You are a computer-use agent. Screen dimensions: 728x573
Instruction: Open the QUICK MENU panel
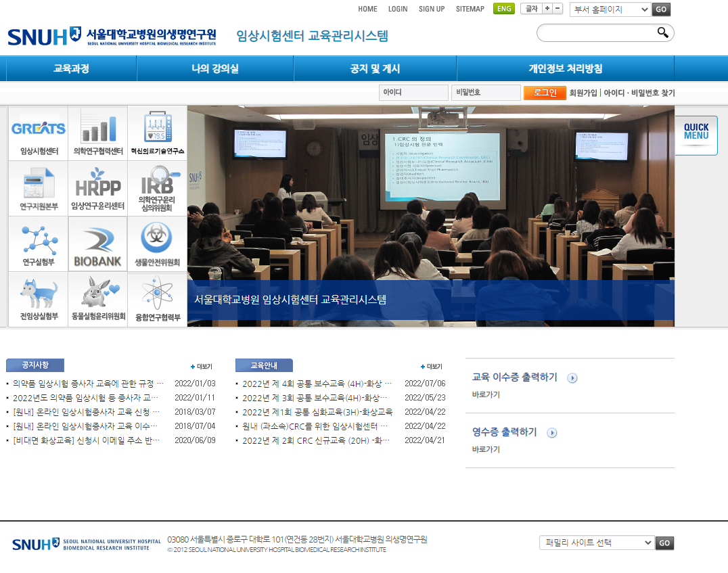click(x=696, y=135)
